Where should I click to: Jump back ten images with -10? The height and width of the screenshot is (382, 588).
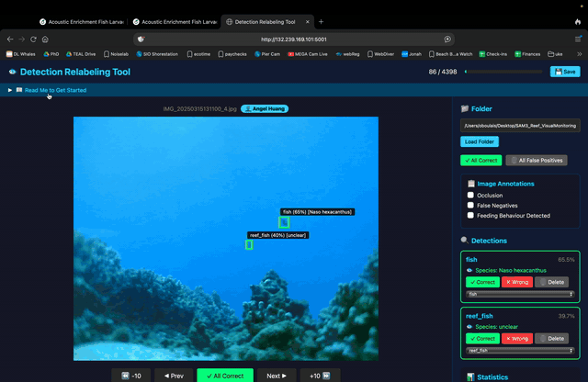[131, 376]
